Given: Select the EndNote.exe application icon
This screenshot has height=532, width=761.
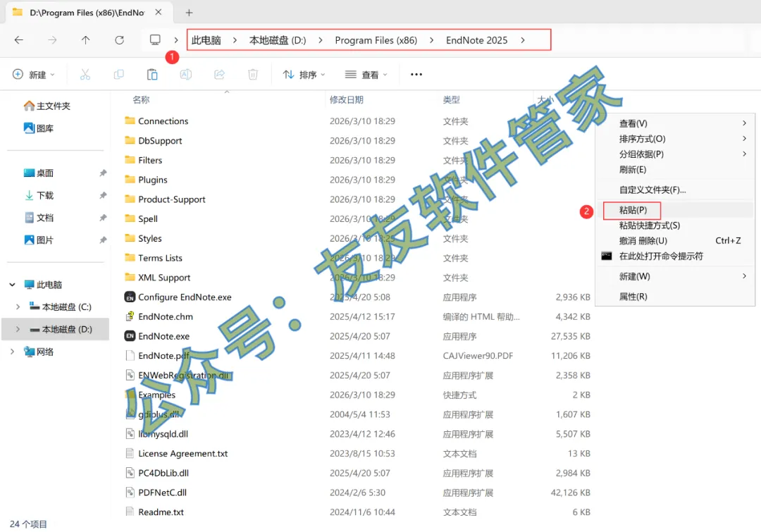Looking at the screenshot, I should (130, 336).
